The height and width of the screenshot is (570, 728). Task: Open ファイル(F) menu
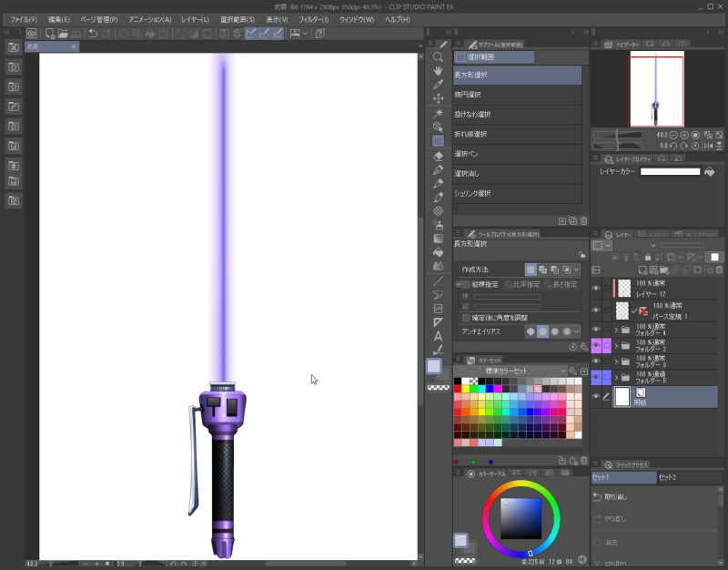[24, 19]
